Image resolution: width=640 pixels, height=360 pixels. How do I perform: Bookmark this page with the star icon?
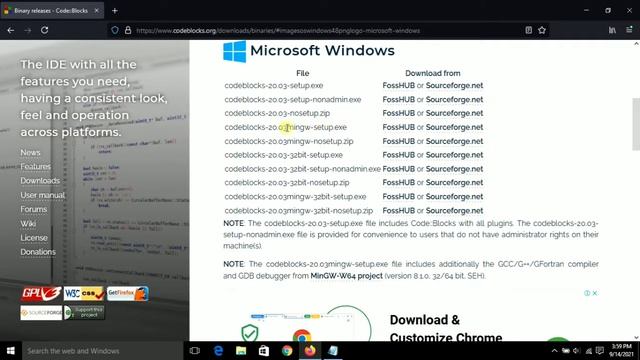(542, 30)
